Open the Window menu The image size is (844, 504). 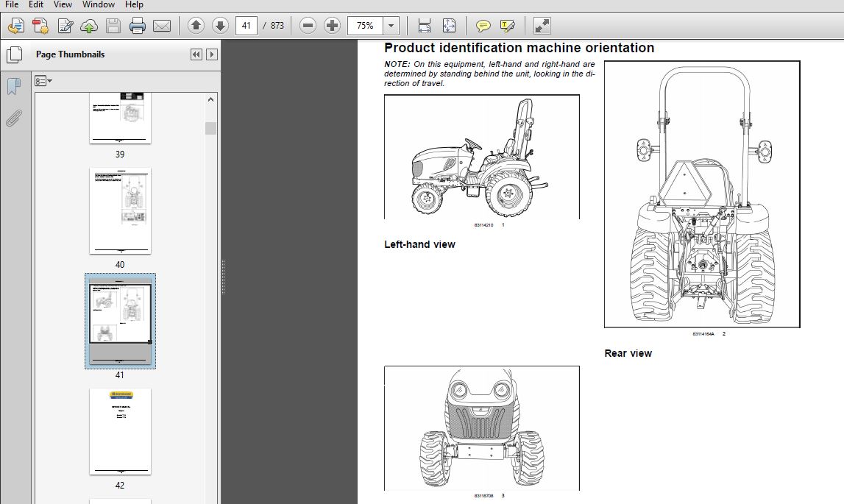click(x=99, y=4)
